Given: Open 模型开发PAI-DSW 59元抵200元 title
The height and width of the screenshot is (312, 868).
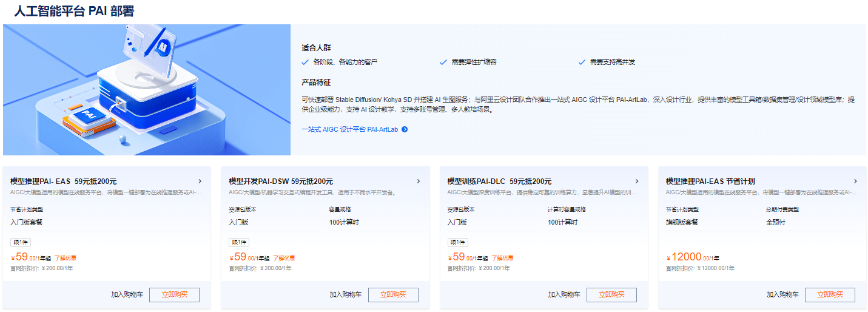Looking at the screenshot, I should (281, 181).
